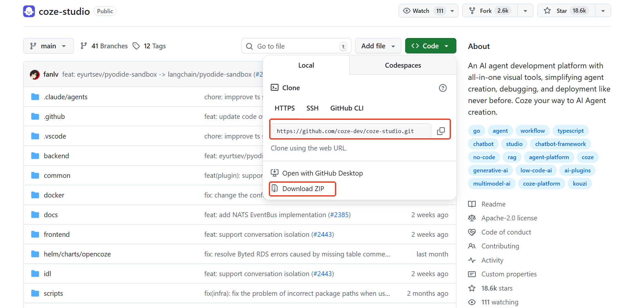Viewport: 644px width, 308px height.
Task: Open the main branch dropdown
Action: click(48, 46)
